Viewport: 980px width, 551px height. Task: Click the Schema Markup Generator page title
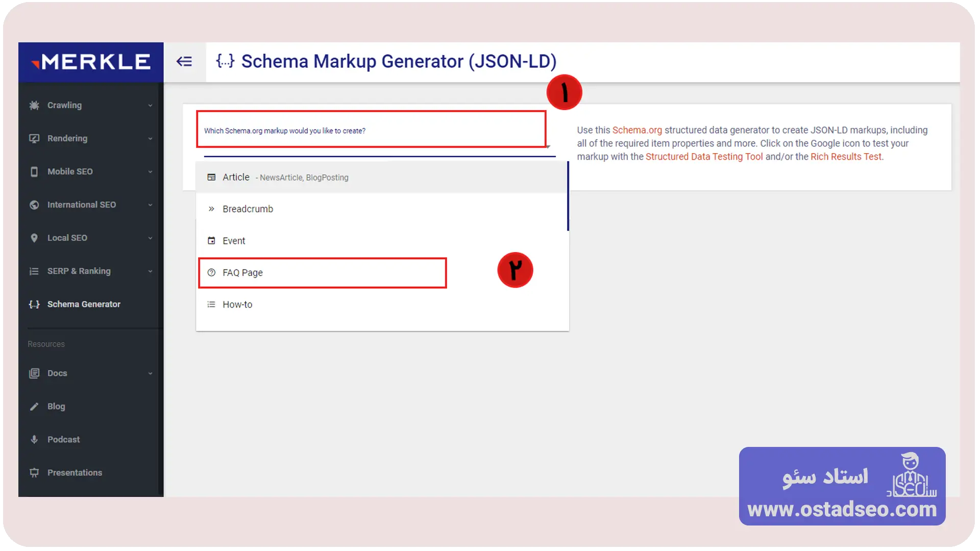coord(399,61)
